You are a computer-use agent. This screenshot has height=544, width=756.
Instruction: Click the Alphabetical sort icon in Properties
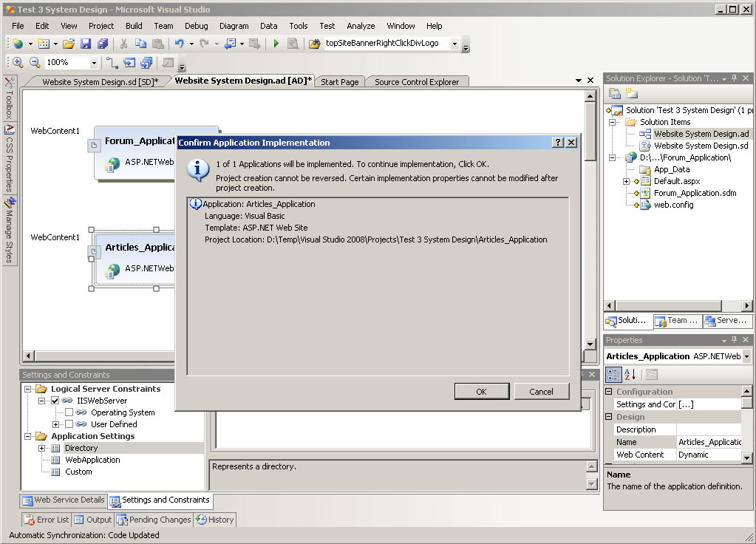click(630, 374)
